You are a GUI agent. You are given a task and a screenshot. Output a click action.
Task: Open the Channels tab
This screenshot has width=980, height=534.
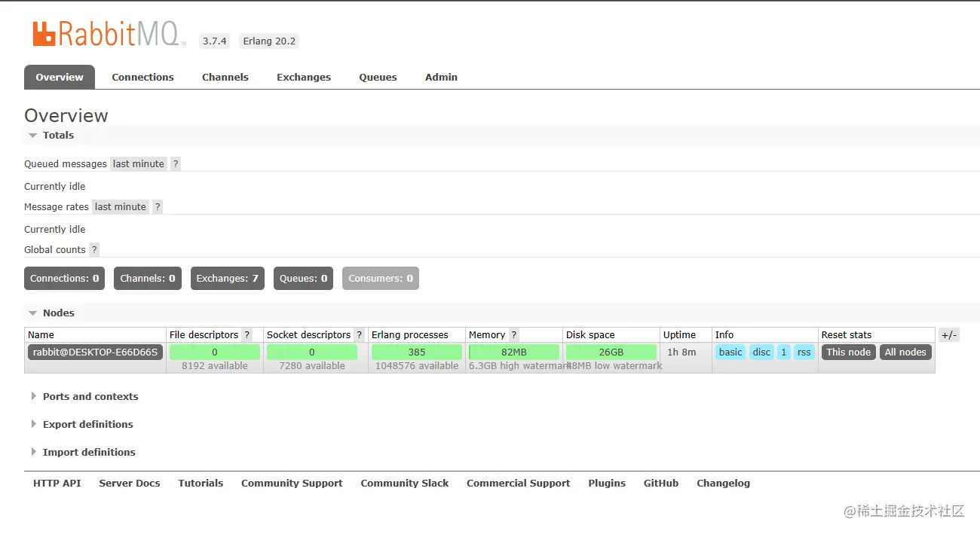[225, 78]
